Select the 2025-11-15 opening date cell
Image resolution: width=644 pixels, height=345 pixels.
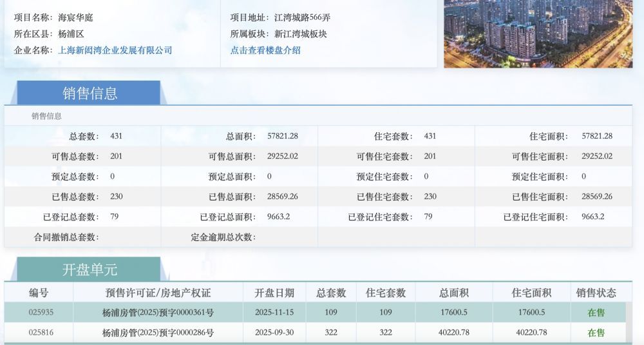(274, 312)
